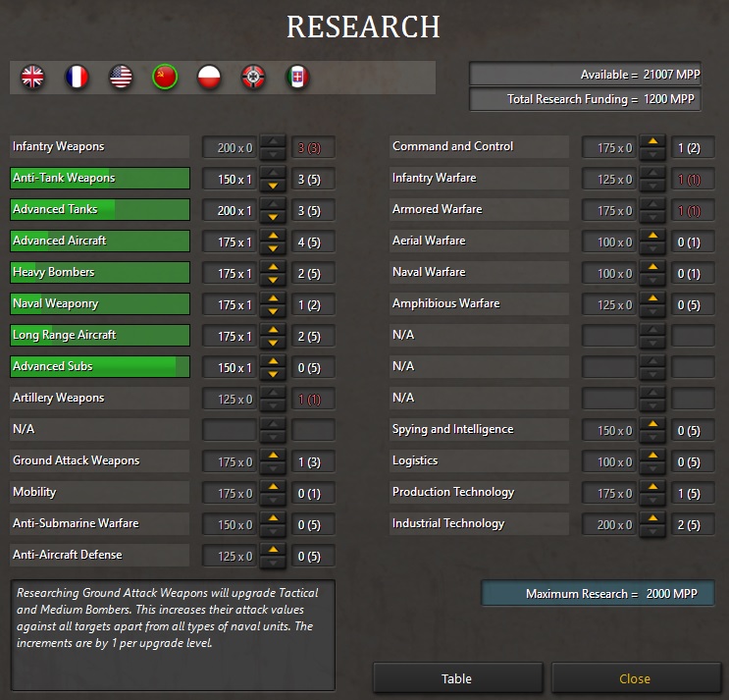Select the Anti-Tank Weapons progress bar
Screen dimensions: 729x700
click(99, 178)
